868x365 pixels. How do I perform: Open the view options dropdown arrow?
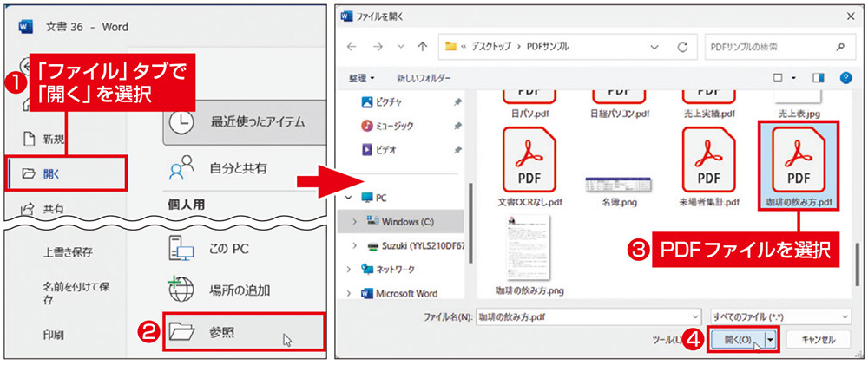click(793, 78)
